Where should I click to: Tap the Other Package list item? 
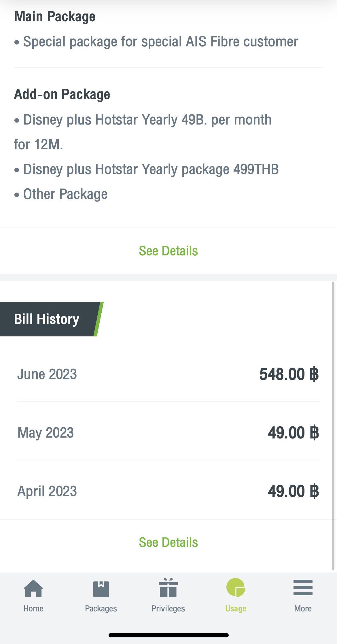click(x=61, y=194)
